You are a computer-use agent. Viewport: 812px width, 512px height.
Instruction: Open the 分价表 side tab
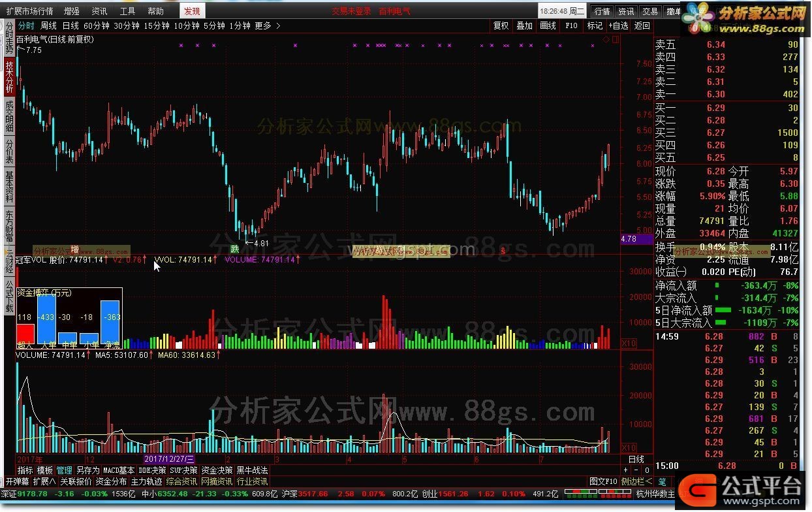click(9, 152)
